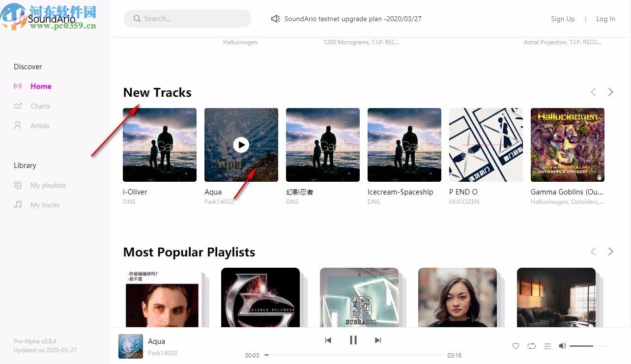Viewport: 631px width, 364px height.
Task: Show next New Tracks with right chevron
Action: click(611, 92)
